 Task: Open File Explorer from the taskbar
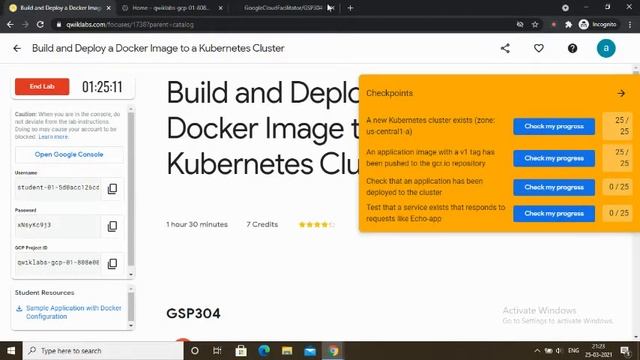point(287,351)
